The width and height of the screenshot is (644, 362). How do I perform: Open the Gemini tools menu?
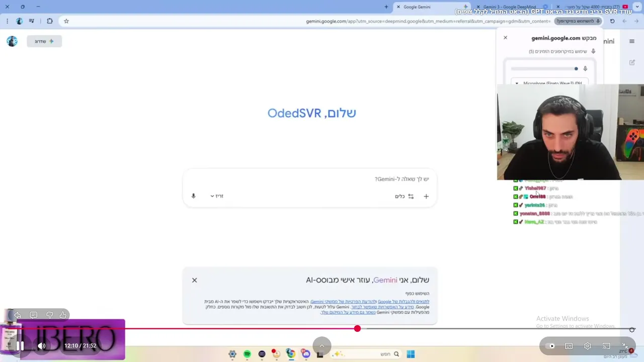(405, 197)
